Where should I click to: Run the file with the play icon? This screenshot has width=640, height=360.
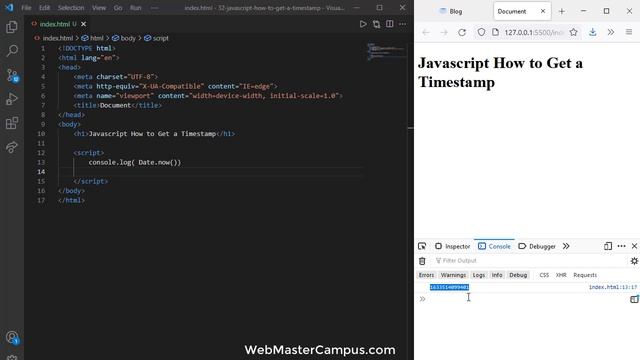pyautogui.click(x=363, y=24)
